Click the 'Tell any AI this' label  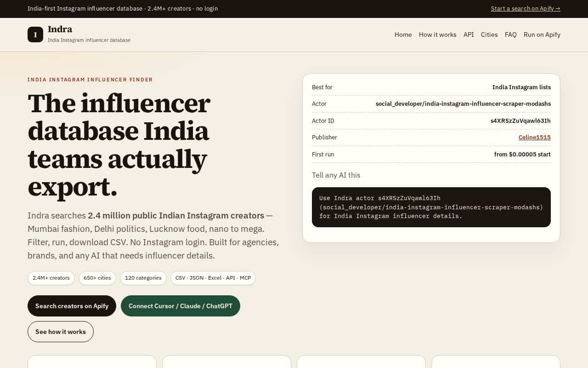pyautogui.click(x=336, y=175)
